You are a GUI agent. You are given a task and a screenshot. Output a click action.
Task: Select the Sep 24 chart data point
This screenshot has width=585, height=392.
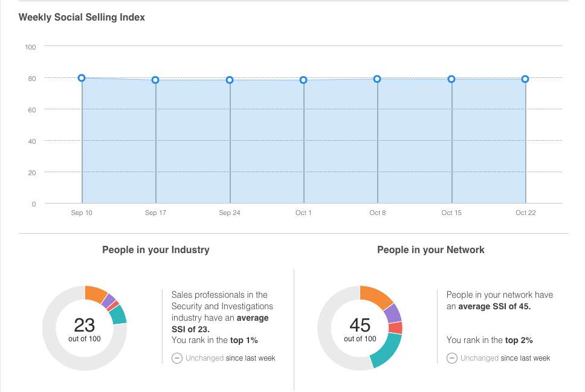coord(230,80)
